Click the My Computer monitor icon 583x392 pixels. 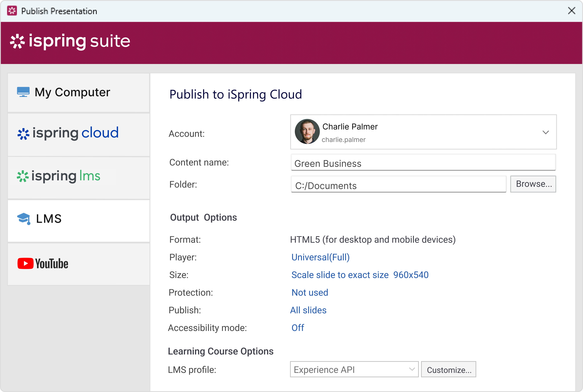pyautogui.click(x=23, y=92)
